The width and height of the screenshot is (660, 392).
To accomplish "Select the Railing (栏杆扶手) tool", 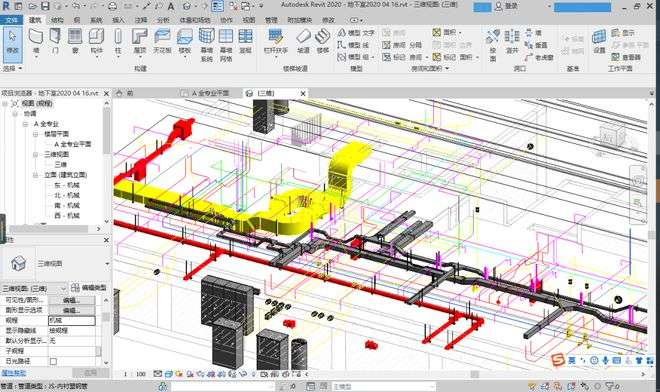I will coord(276,41).
